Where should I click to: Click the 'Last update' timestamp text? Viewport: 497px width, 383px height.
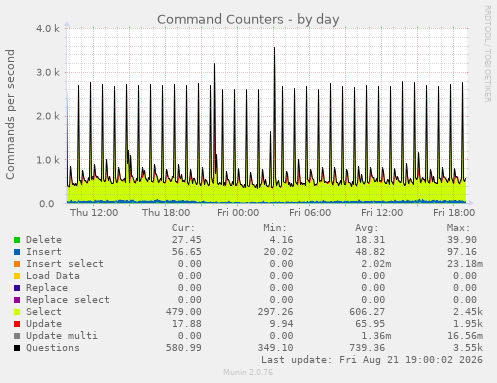click(x=372, y=360)
